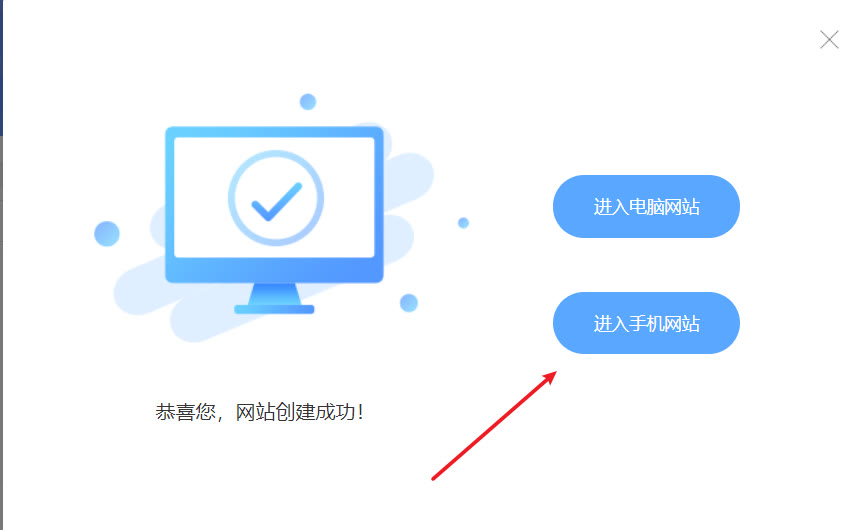
Task: Click the large blue dot left of the monitor
Action: [x=107, y=234]
